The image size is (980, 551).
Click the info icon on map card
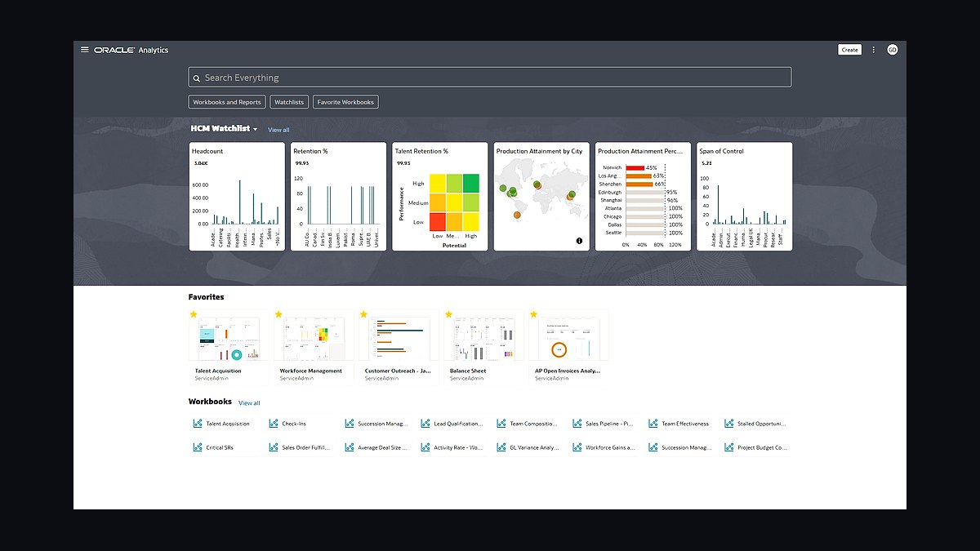coord(579,241)
